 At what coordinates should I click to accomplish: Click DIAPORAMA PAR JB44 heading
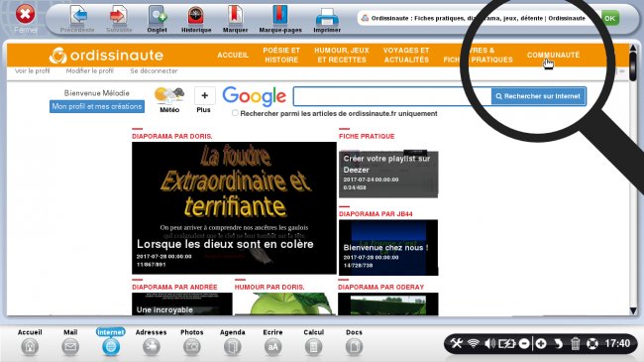tap(376, 214)
